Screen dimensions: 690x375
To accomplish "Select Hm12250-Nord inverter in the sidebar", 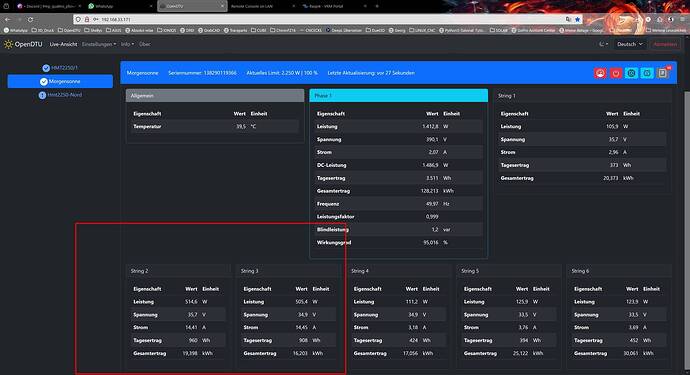I will click(60, 95).
